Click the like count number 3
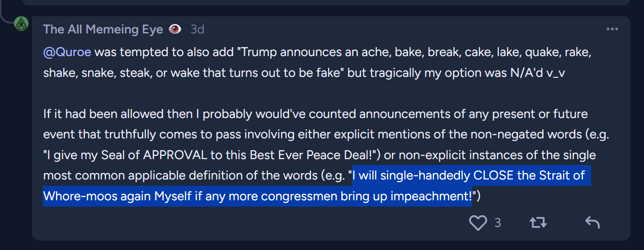 pos(498,222)
